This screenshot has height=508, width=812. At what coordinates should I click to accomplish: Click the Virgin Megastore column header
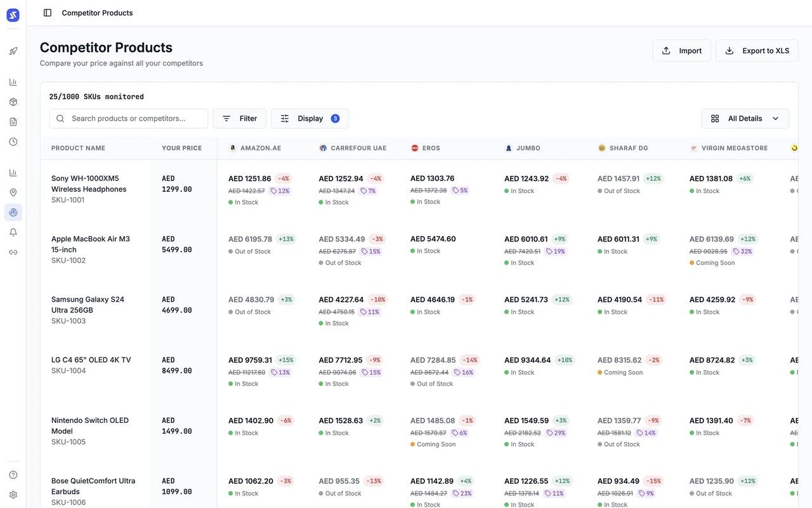[x=729, y=148]
